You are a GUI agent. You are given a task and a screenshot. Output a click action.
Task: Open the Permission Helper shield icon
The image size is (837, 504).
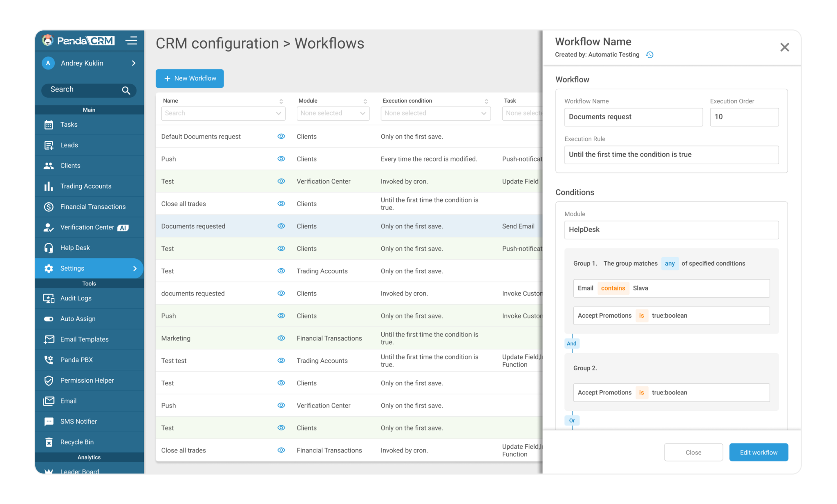(49, 380)
